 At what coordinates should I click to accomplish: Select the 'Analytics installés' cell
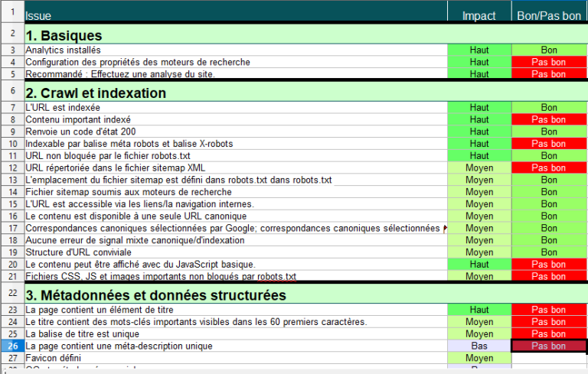(x=236, y=50)
